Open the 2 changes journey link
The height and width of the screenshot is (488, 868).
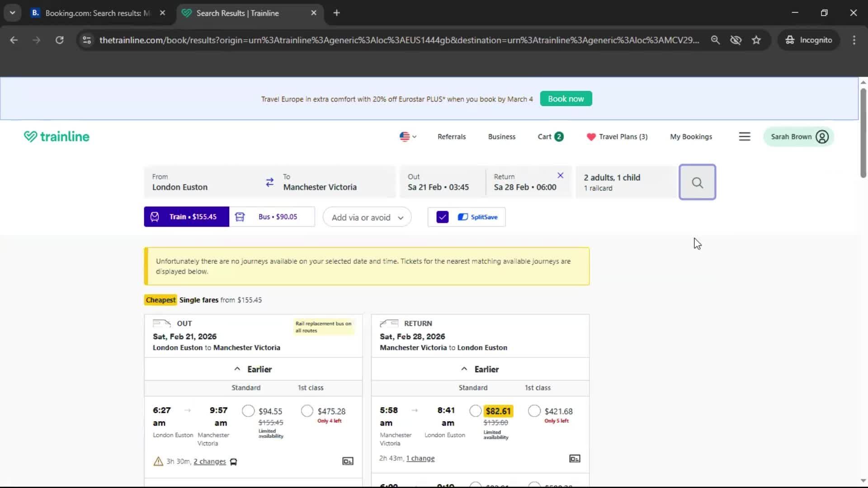click(209, 461)
